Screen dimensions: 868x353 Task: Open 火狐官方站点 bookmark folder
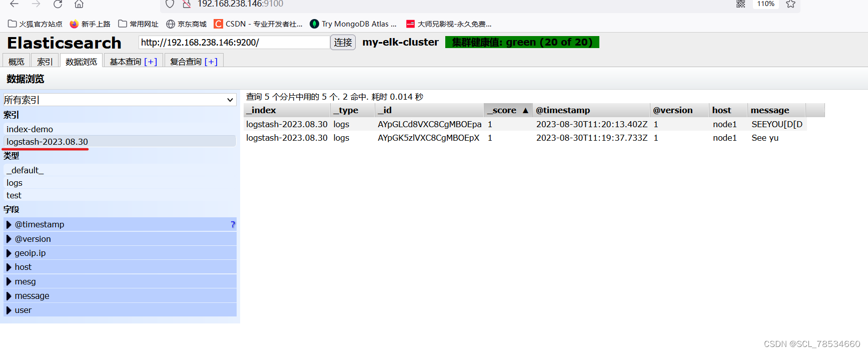tap(36, 24)
